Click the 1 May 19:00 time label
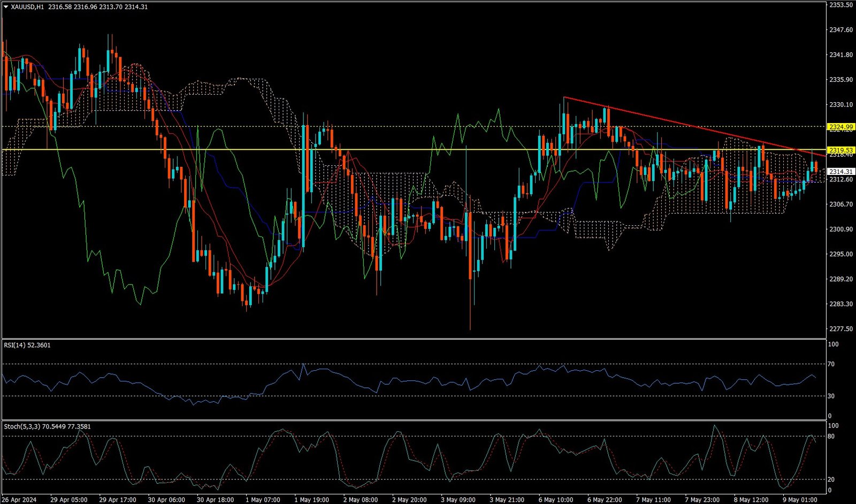Viewport: 856px width, 504px height. 311,500
